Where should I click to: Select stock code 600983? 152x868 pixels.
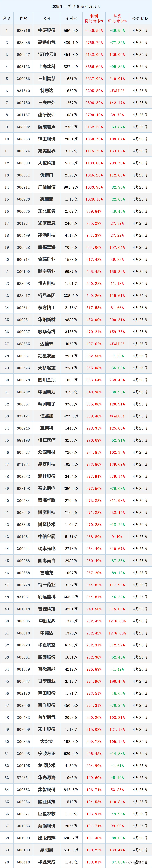pyautogui.click(x=24, y=199)
